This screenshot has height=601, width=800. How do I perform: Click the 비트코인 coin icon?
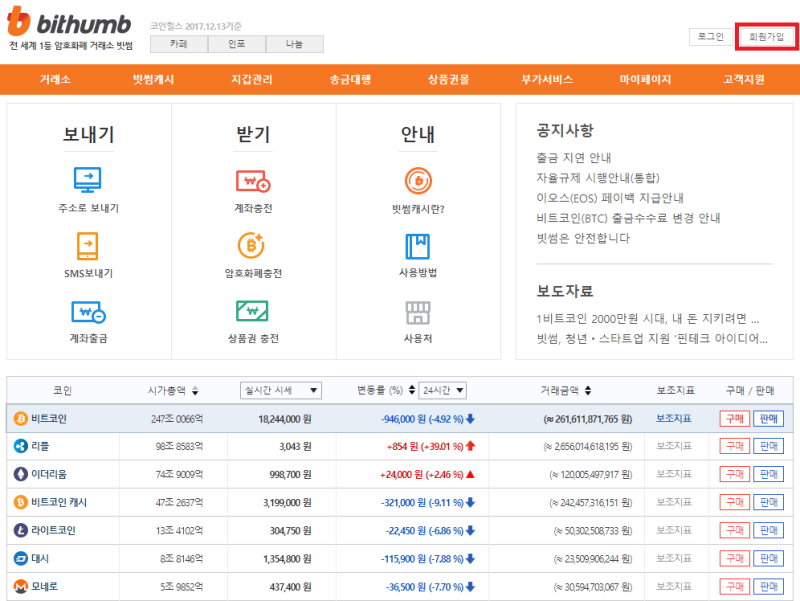click(20, 419)
